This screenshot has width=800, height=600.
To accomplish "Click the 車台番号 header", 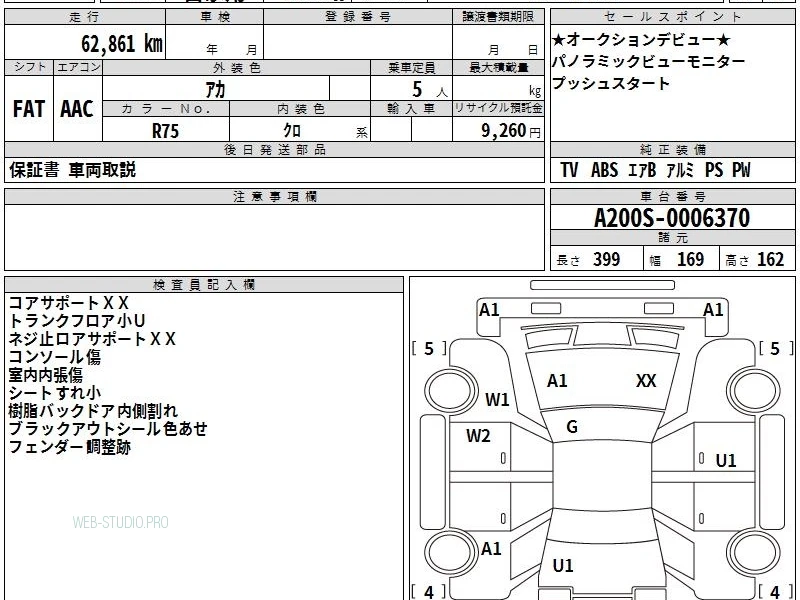I will pos(673,196).
